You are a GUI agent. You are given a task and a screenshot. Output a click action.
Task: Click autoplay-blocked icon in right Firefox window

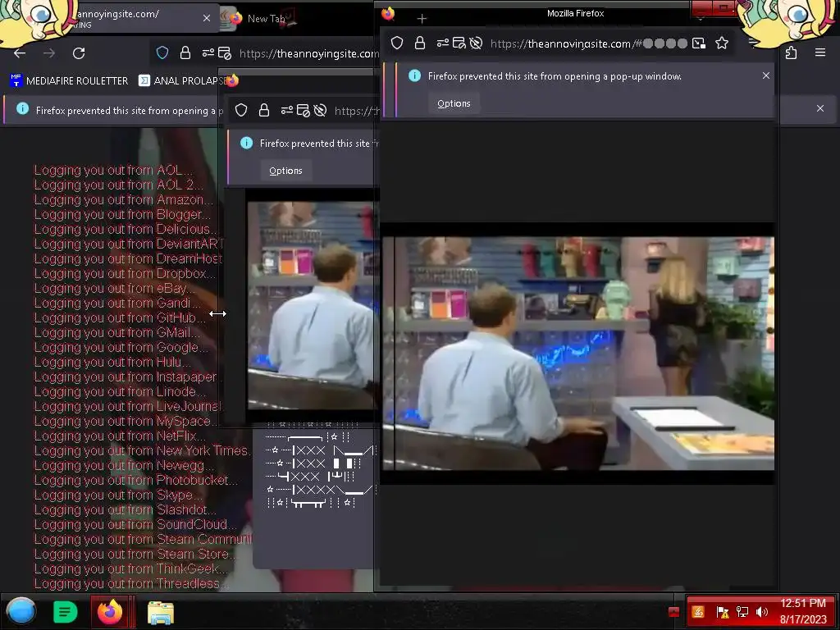pyautogui.click(x=476, y=43)
